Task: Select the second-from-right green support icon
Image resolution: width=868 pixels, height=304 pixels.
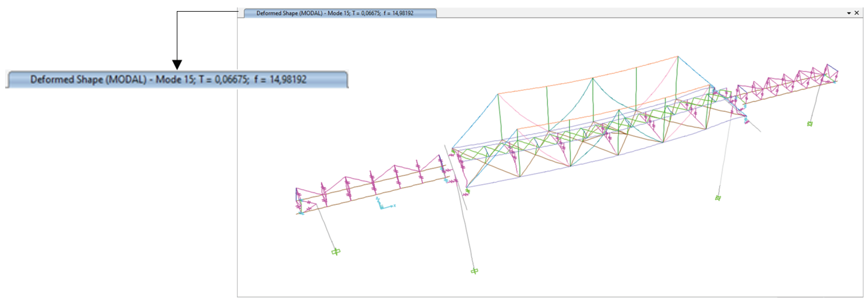Action: coord(718,198)
